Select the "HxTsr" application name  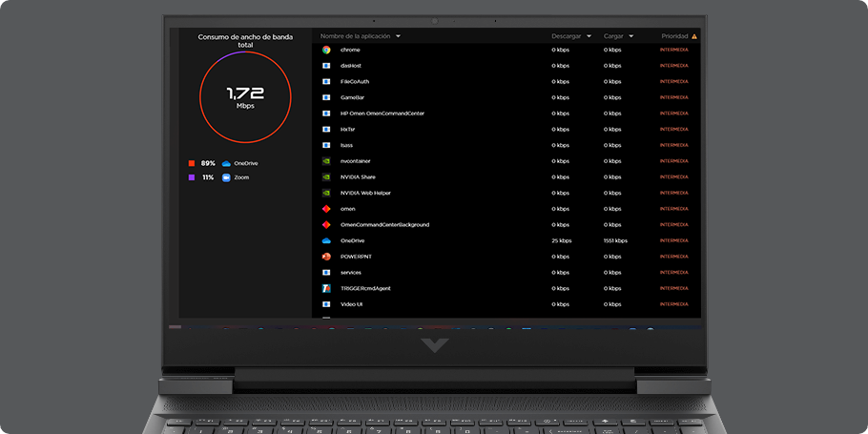[x=347, y=130]
